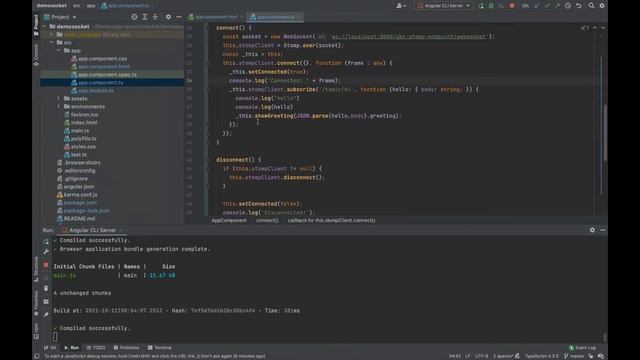Open Event Log in status bar
The image size is (640, 360).
[x=582, y=348]
